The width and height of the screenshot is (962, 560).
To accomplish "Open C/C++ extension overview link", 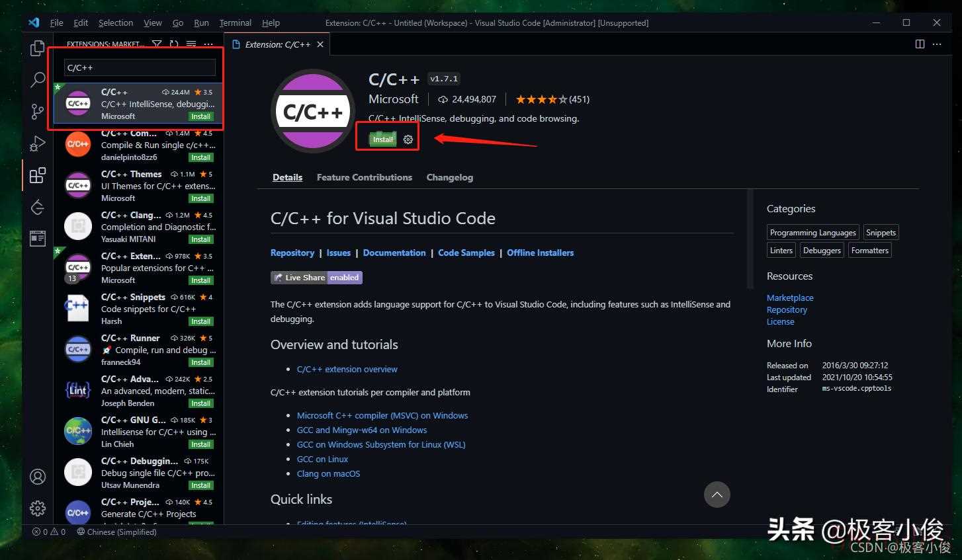I will pos(347,369).
